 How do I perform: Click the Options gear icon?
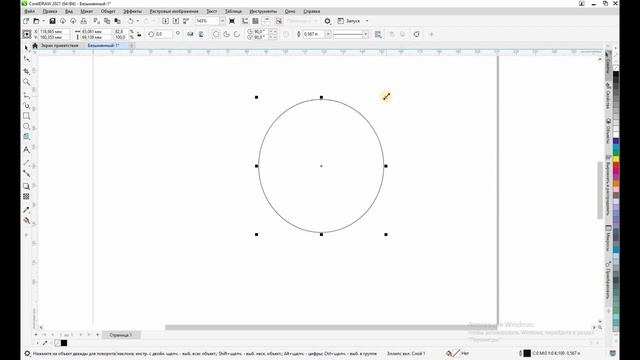point(327,21)
